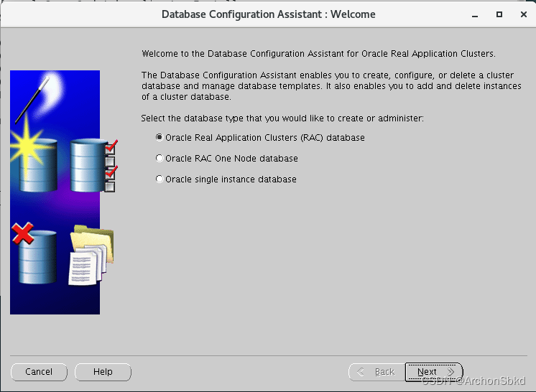Minimize the Database Configuration Assistant window
Viewport: 536px width, 392px height.
475,14
